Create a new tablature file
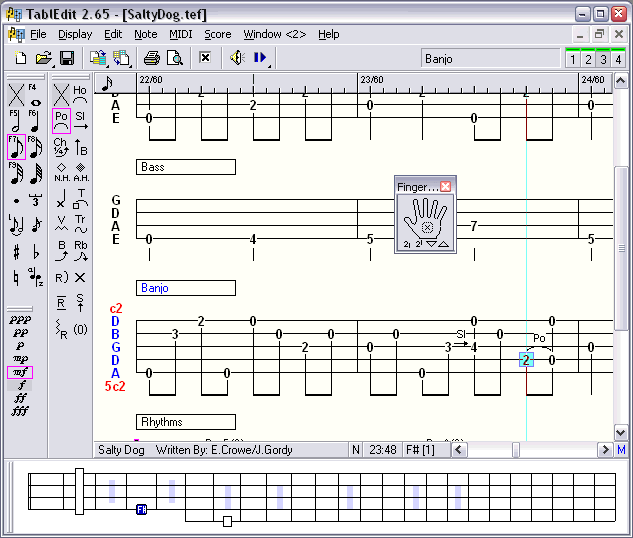Screen dimensions: 633x538 coord(21,58)
